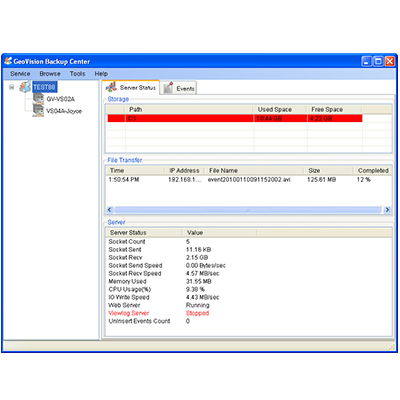The image size is (400, 400).
Task: Click the file transfer scrollbar left arrow
Action: 110,210
